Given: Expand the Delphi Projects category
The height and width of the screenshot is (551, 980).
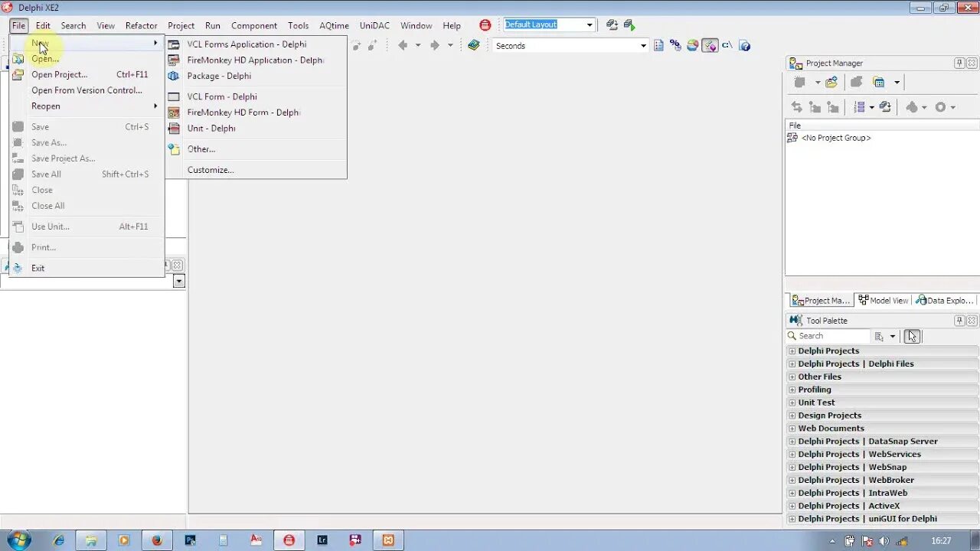Looking at the screenshot, I should (792, 350).
